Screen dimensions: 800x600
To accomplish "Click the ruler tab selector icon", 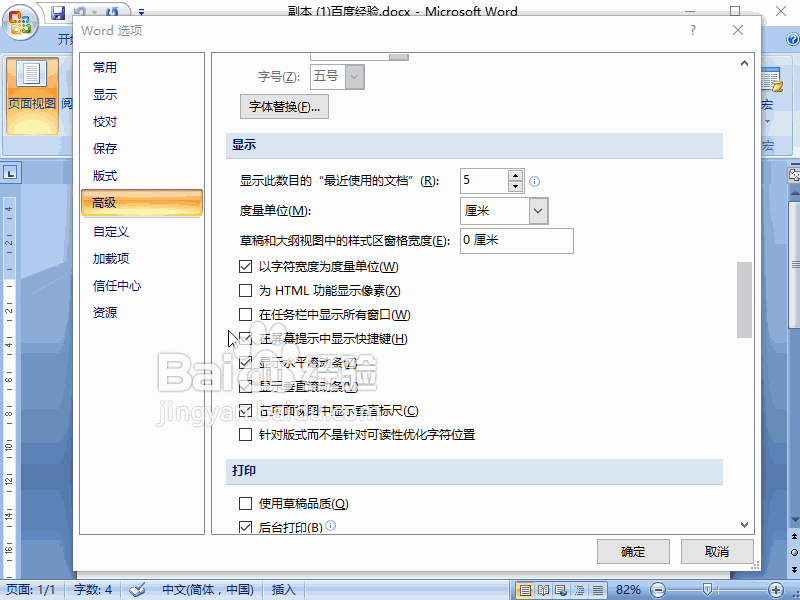I will tap(10, 173).
